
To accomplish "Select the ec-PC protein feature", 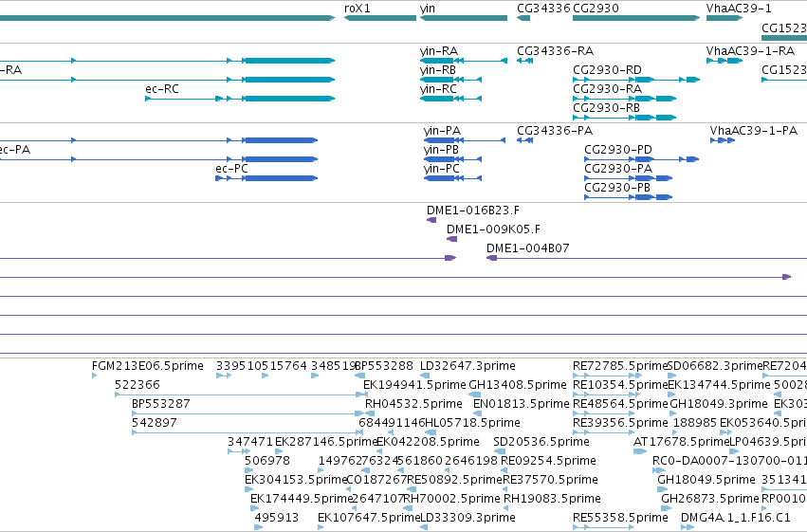I will click(266, 178).
